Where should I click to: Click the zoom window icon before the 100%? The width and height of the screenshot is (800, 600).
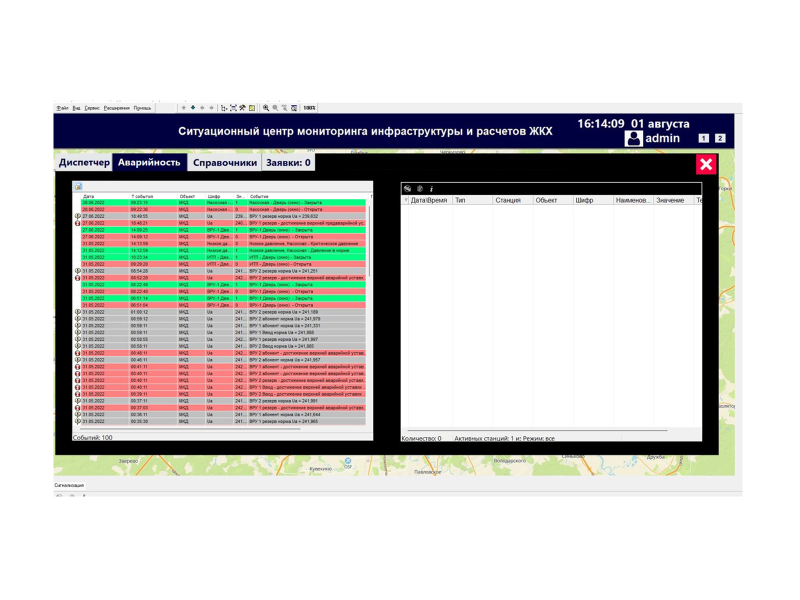294,108
